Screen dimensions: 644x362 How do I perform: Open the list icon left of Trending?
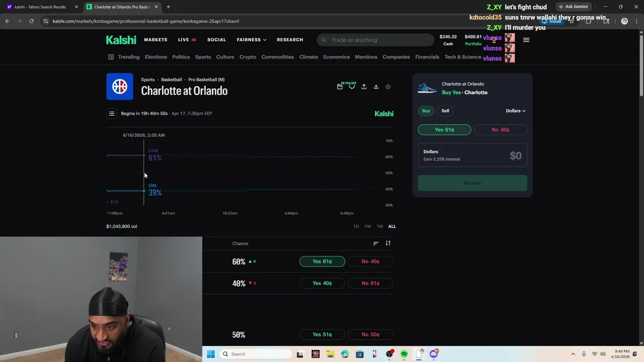point(111,57)
